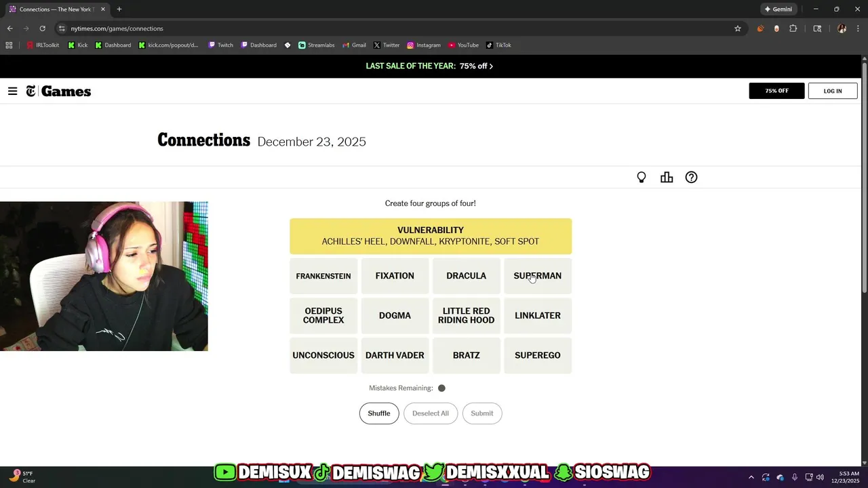The width and height of the screenshot is (868, 488).
Task: Select the OEDIPUS COMPLEX tile
Action: 323,316
